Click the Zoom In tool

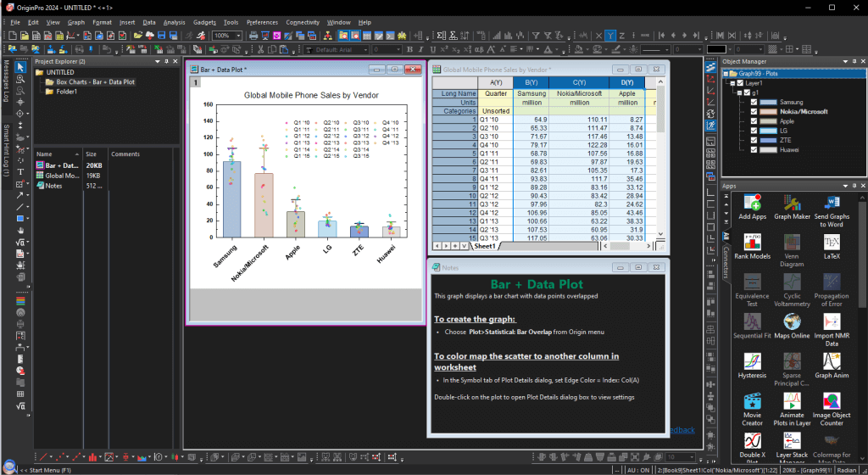[x=20, y=79]
